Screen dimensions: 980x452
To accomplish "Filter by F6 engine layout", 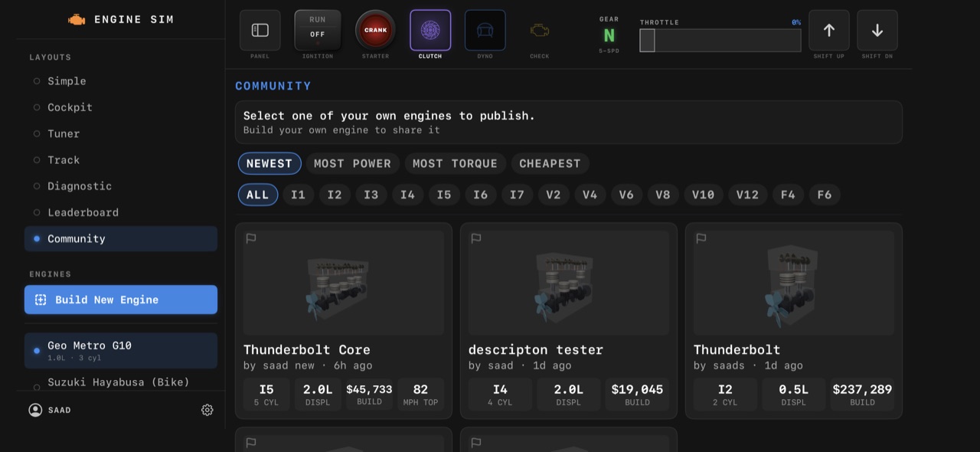I will (825, 195).
